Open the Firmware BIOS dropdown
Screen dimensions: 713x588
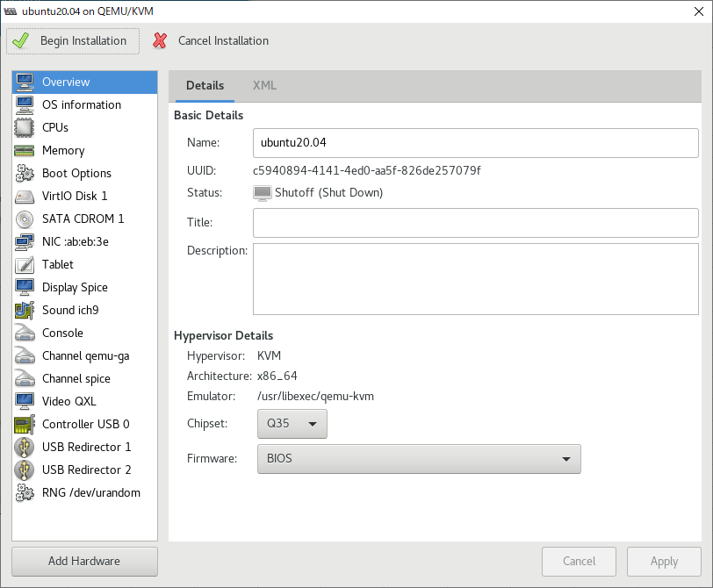click(x=419, y=459)
